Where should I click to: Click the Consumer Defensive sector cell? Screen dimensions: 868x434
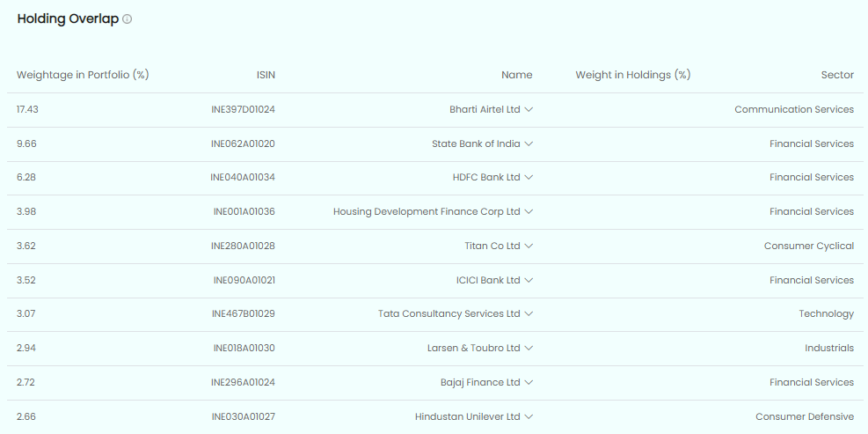[x=805, y=416]
